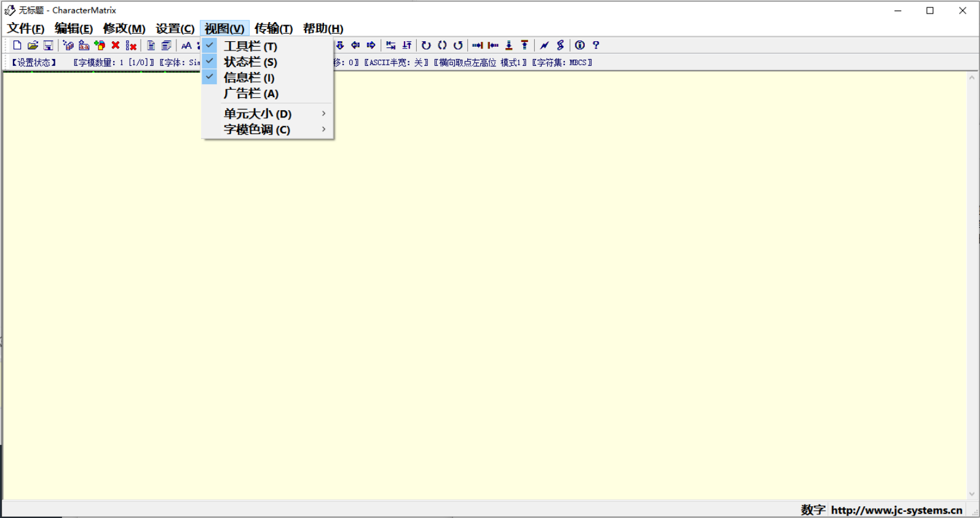Click the red X delete icon

coord(115,46)
